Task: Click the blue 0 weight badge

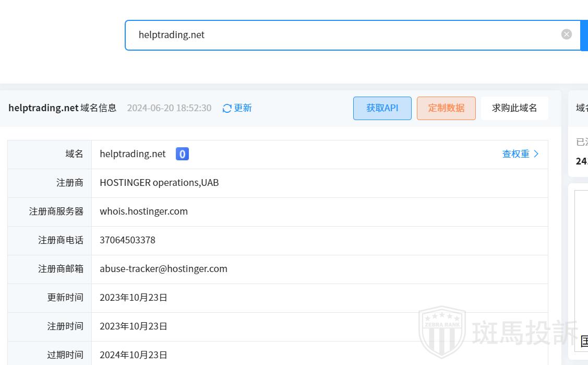Action: point(182,154)
